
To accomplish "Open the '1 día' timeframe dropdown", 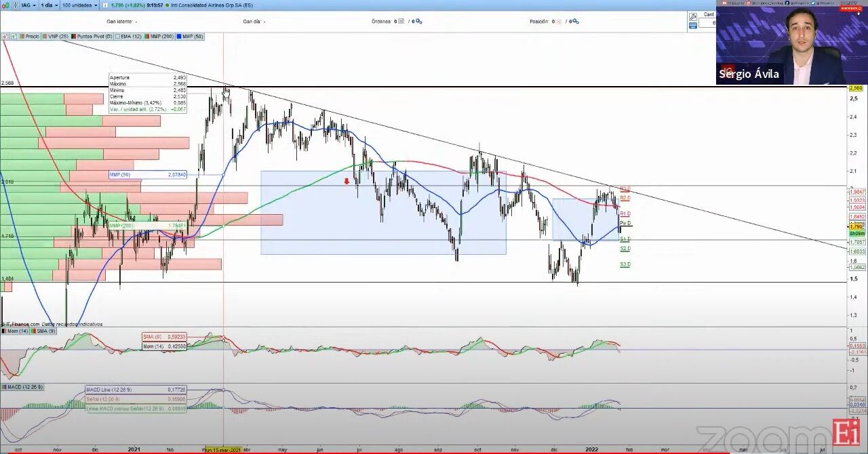I will [49, 5].
